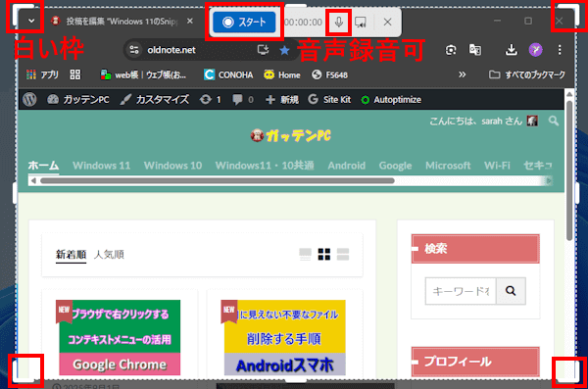Toggle the system audio icon in recording bar

(x=361, y=23)
